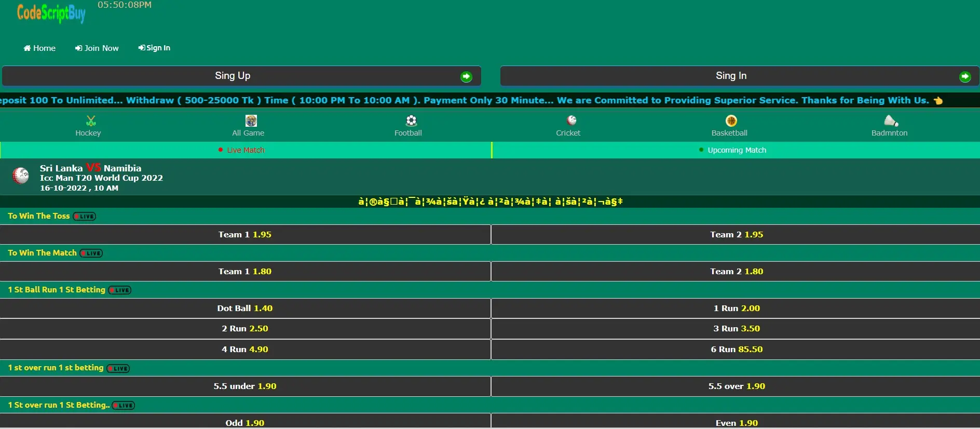The width and height of the screenshot is (980, 429).
Task: Select the Badminton shuttlecock icon
Action: (x=891, y=120)
